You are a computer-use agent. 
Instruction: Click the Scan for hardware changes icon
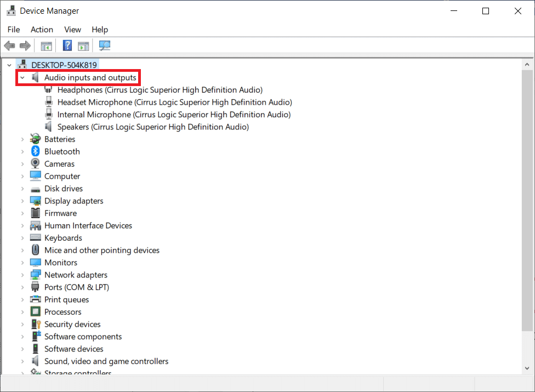click(104, 46)
